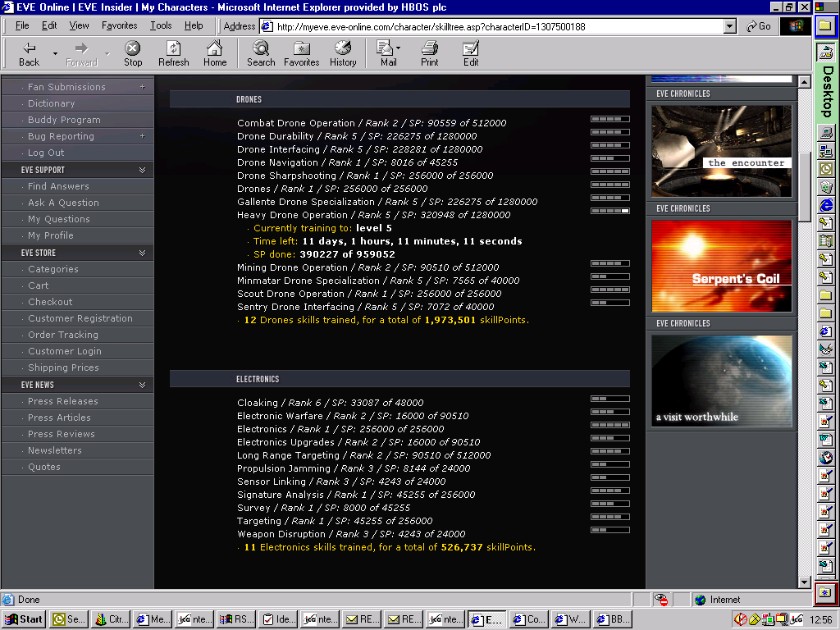Open the Buddy Program link
840x630 pixels.
[64, 120]
